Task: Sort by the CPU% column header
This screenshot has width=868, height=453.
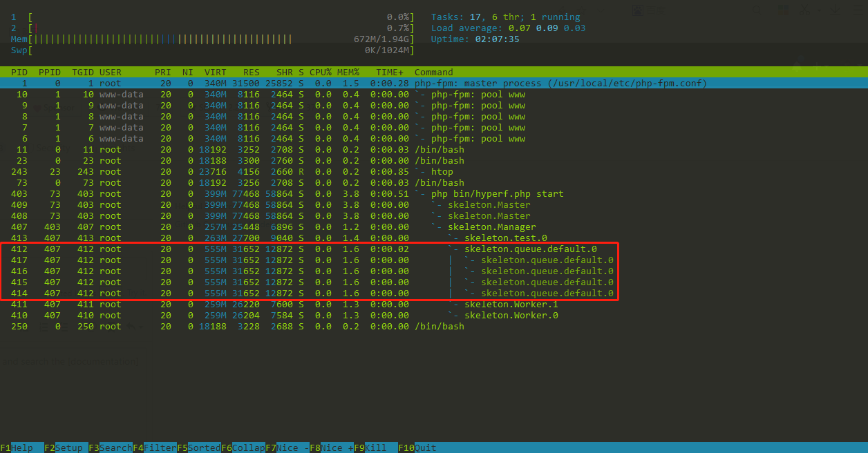Action: click(321, 72)
